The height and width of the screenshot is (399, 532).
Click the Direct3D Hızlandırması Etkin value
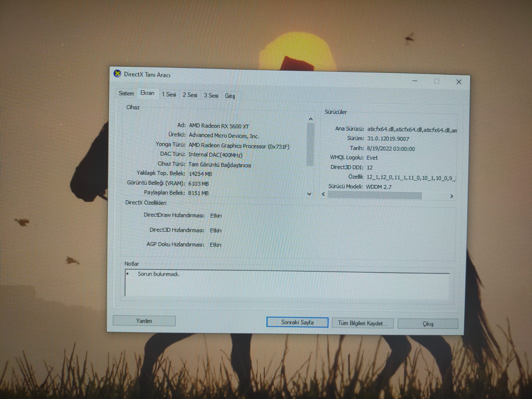tap(215, 230)
